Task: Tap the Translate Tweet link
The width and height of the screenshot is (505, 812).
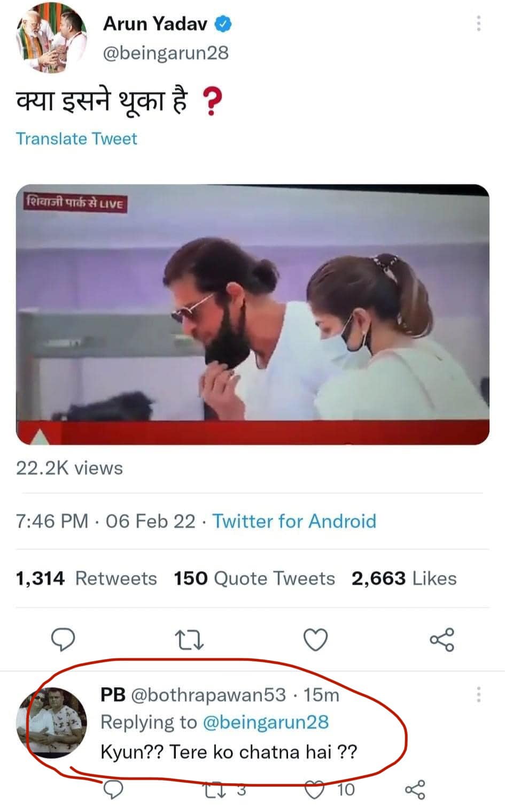Action: point(76,139)
